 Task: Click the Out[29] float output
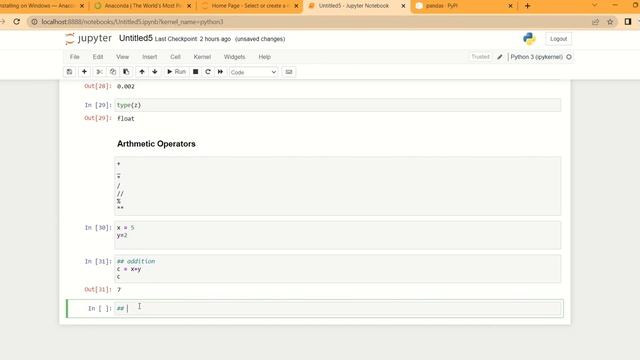click(x=126, y=119)
